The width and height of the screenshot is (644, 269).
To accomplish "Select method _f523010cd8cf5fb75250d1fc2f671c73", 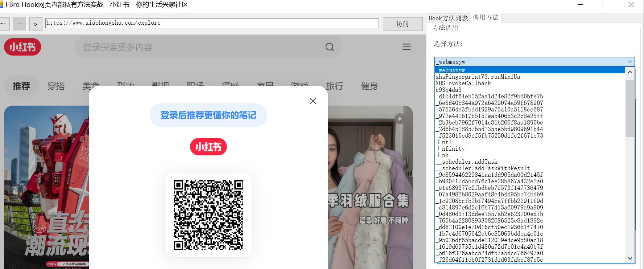I will [x=530, y=135].
